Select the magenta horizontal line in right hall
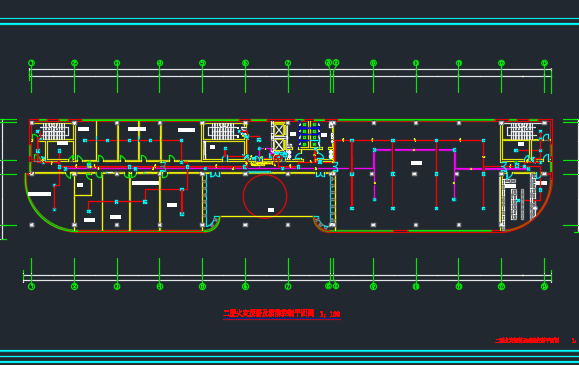 [x=414, y=150]
